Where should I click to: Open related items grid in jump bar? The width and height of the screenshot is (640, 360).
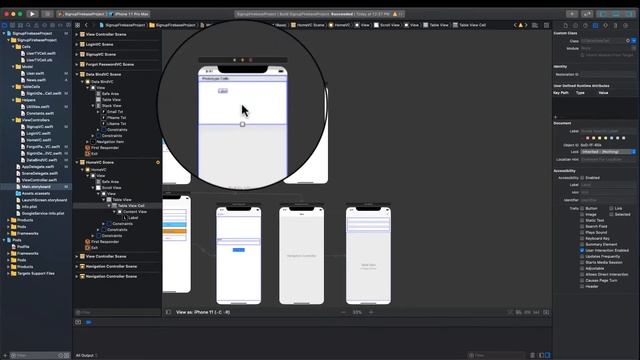tap(78, 25)
